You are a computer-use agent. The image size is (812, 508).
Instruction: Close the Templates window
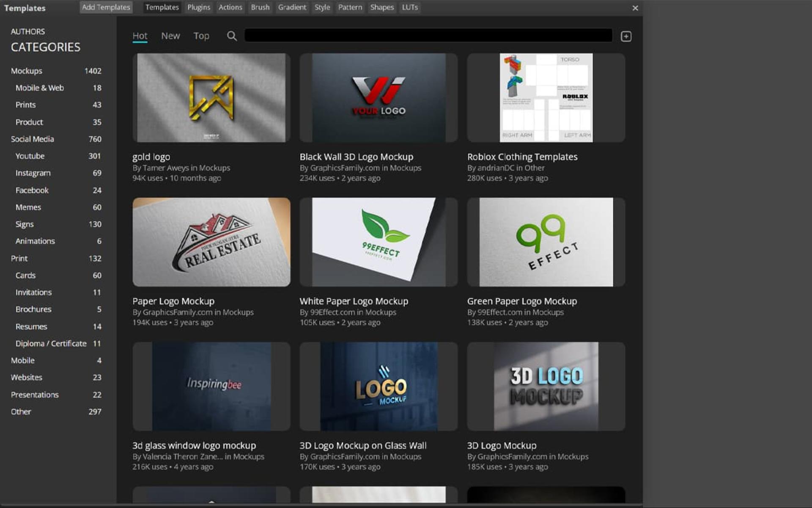pos(635,8)
